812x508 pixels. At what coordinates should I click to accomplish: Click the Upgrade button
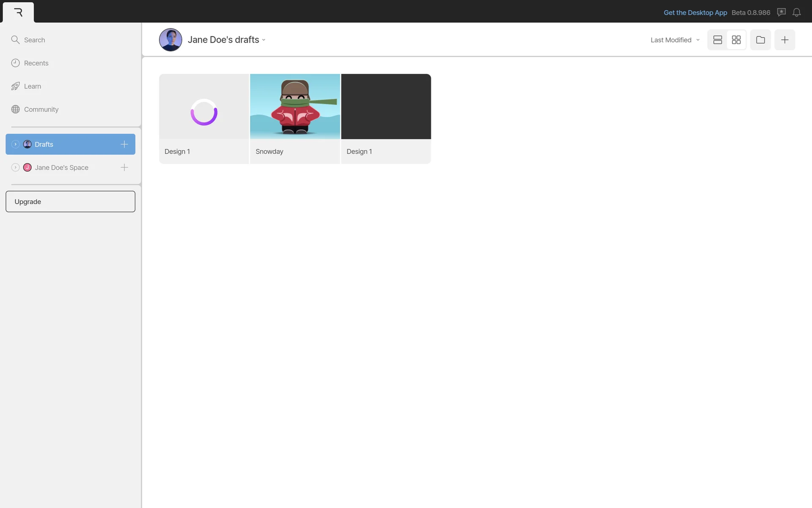(x=70, y=202)
